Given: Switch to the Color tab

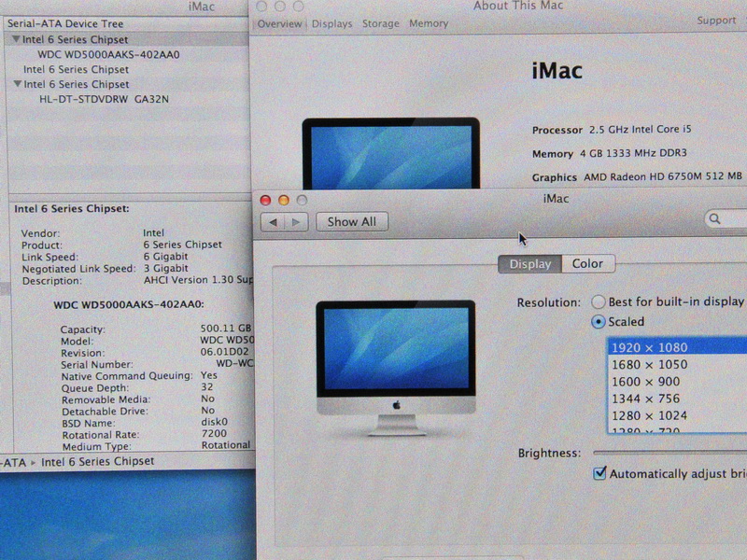Looking at the screenshot, I should coord(587,264).
